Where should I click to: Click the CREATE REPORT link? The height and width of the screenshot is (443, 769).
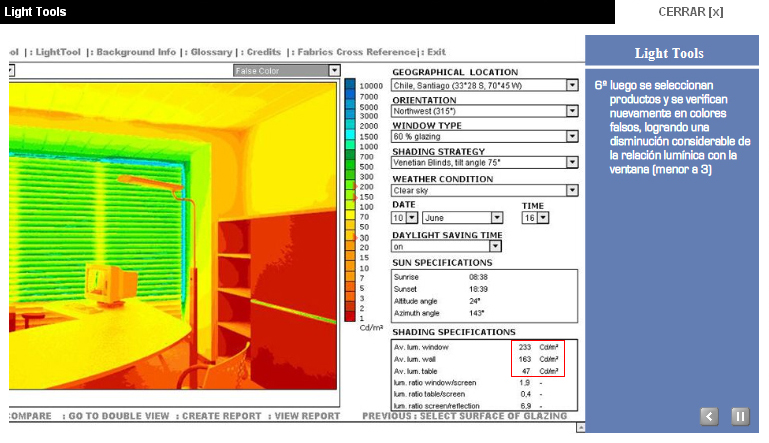pos(222,416)
